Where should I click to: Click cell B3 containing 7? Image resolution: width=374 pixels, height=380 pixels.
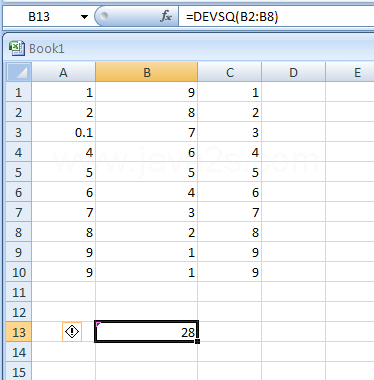point(147,132)
